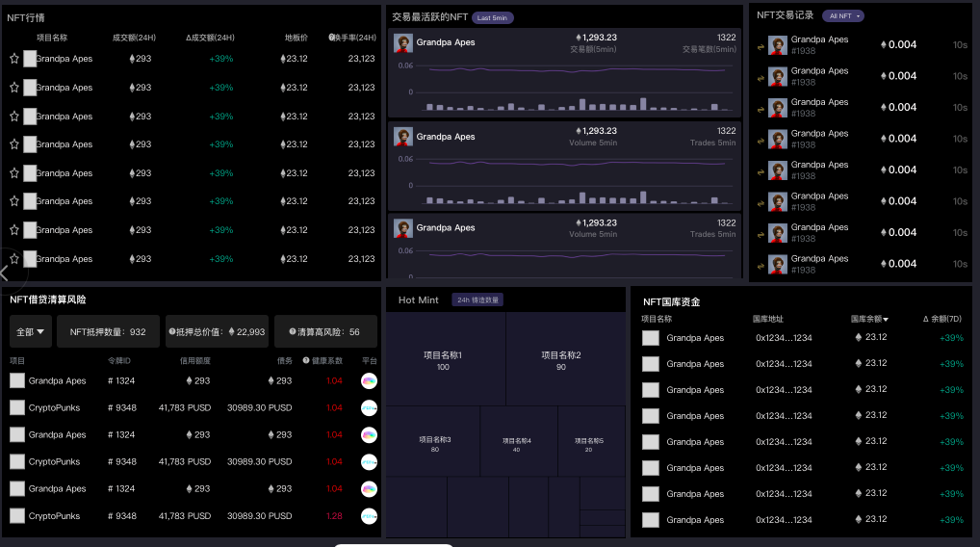Favorite the last row in NFT行情 table

point(14,259)
